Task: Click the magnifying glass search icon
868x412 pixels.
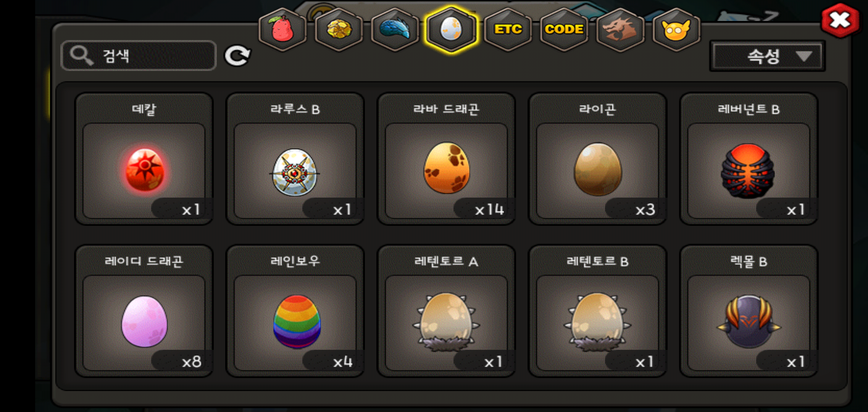Action: coord(81,56)
